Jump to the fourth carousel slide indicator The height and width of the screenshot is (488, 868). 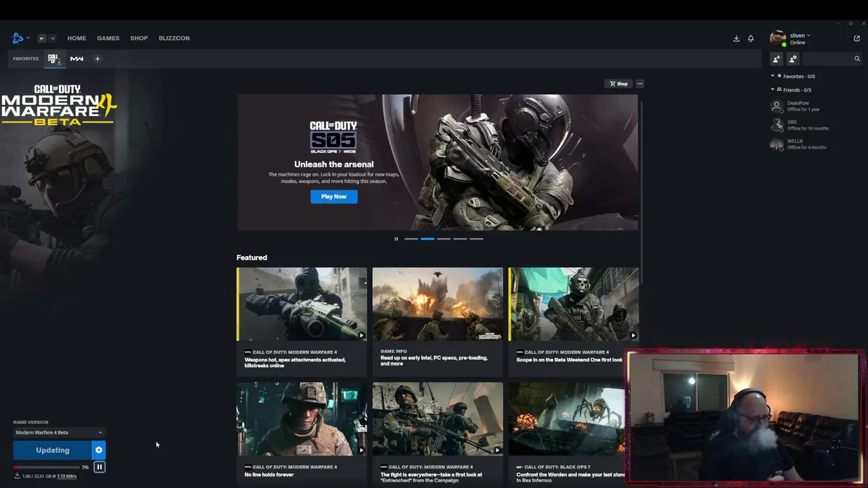click(x=460, y=239)
